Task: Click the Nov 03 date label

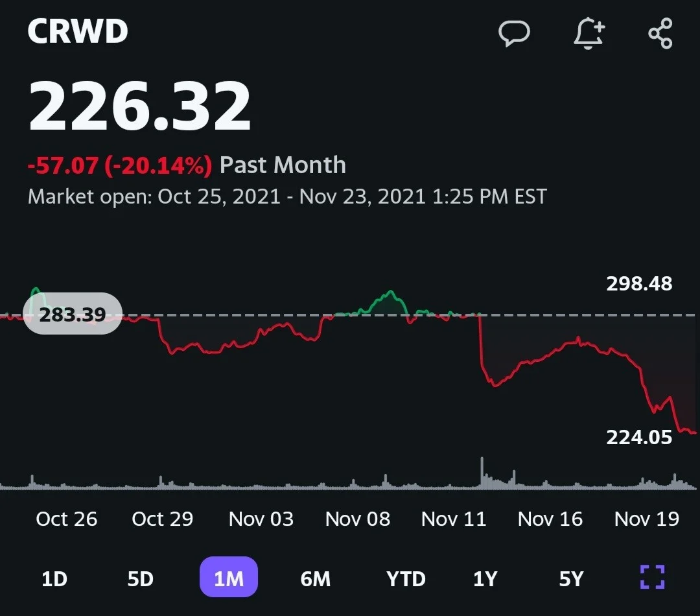Action: 261,519
